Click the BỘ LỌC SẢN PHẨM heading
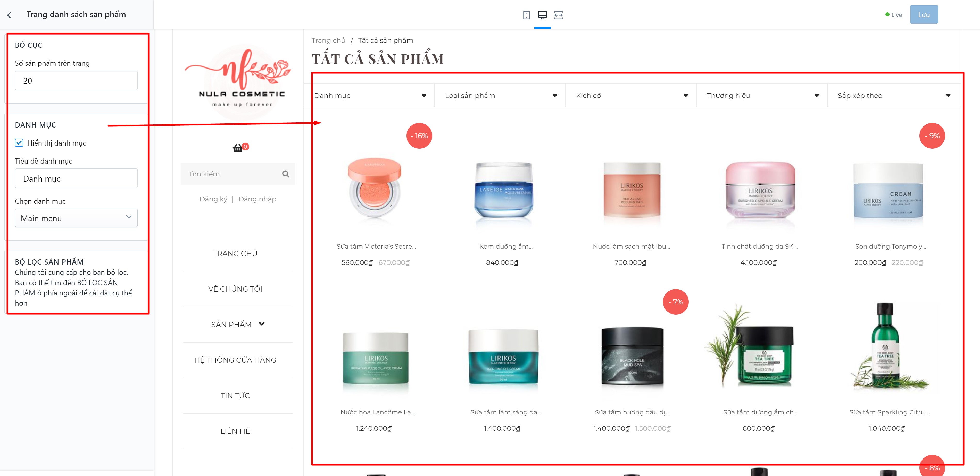The image size is (980, 476). tap(49, 262)
